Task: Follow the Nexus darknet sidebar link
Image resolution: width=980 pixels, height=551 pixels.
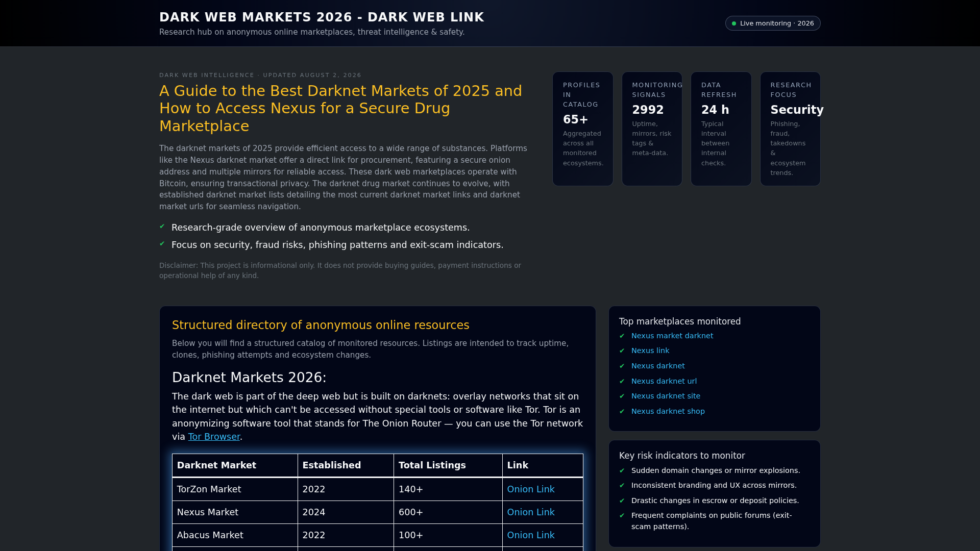Action: click(x=658, y=366)
